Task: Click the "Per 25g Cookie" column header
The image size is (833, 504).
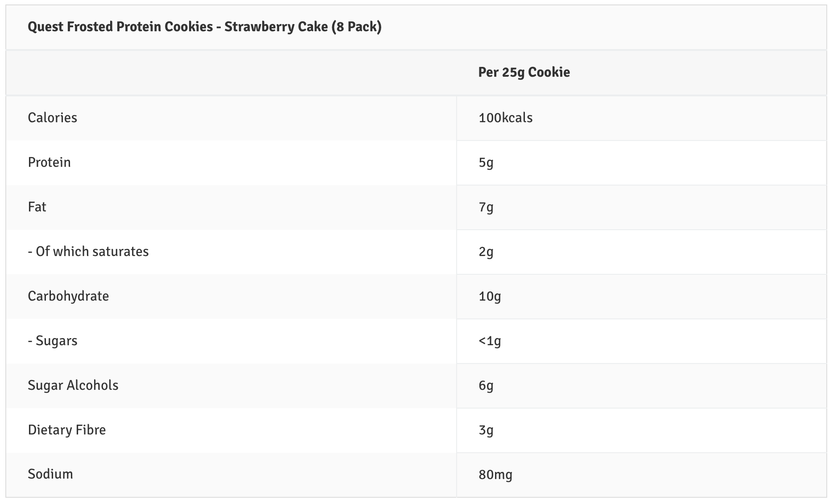Action: point(524,72)
